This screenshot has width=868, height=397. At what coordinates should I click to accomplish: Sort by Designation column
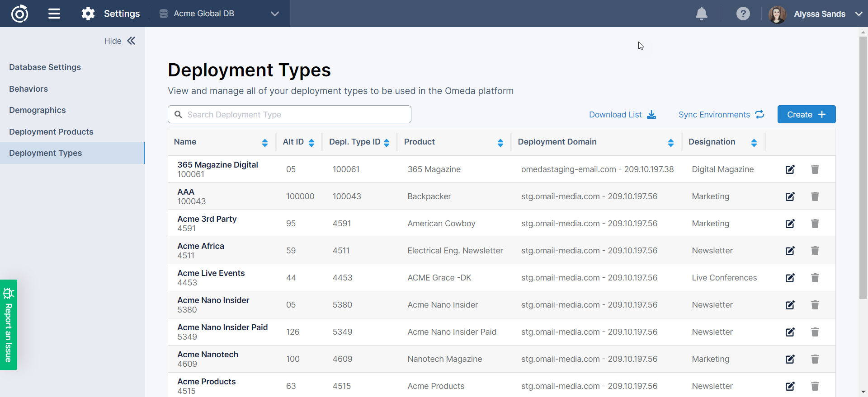tap(754, 143)
